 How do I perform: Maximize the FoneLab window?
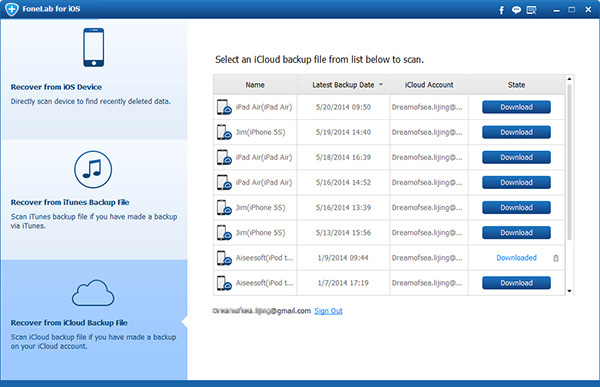point(572,10)
